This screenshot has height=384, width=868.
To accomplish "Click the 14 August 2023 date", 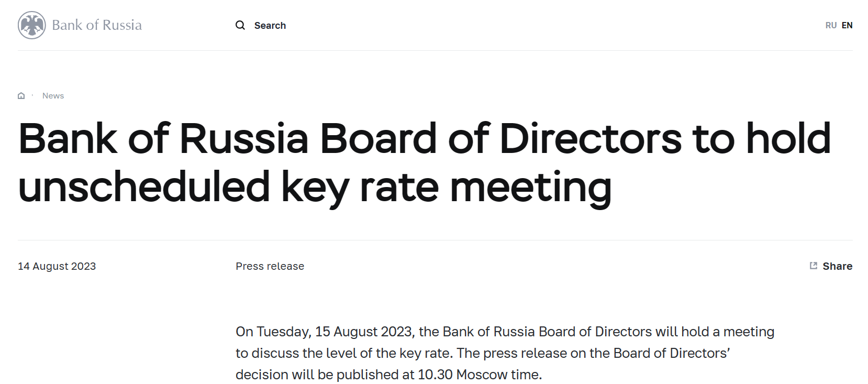I will click(57, 266).
